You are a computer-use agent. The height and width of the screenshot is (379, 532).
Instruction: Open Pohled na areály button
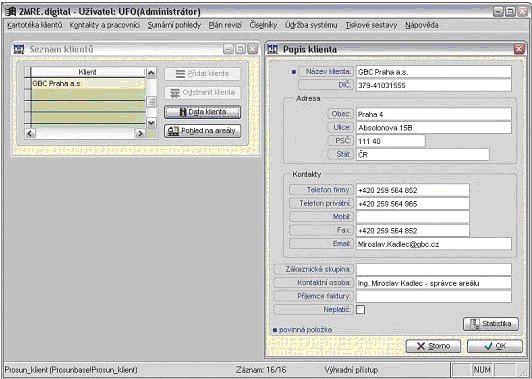(x=203, y=131)
